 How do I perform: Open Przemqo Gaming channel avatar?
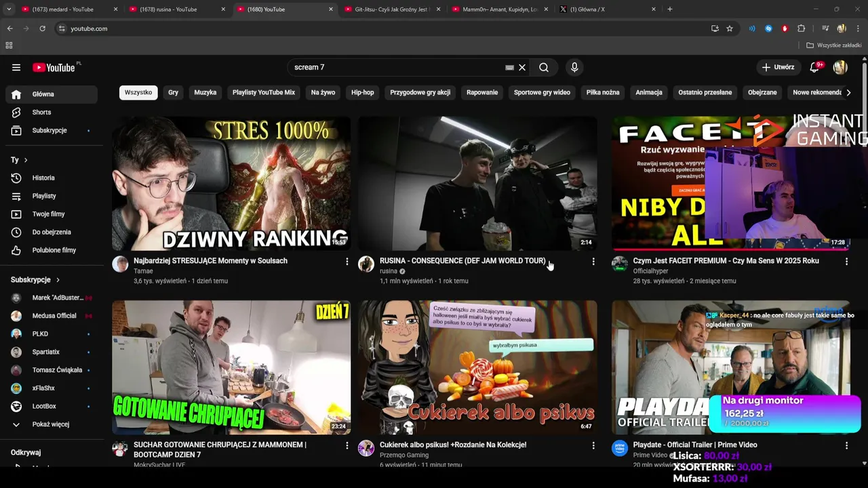pyautogui.click(x=366, y=448)
